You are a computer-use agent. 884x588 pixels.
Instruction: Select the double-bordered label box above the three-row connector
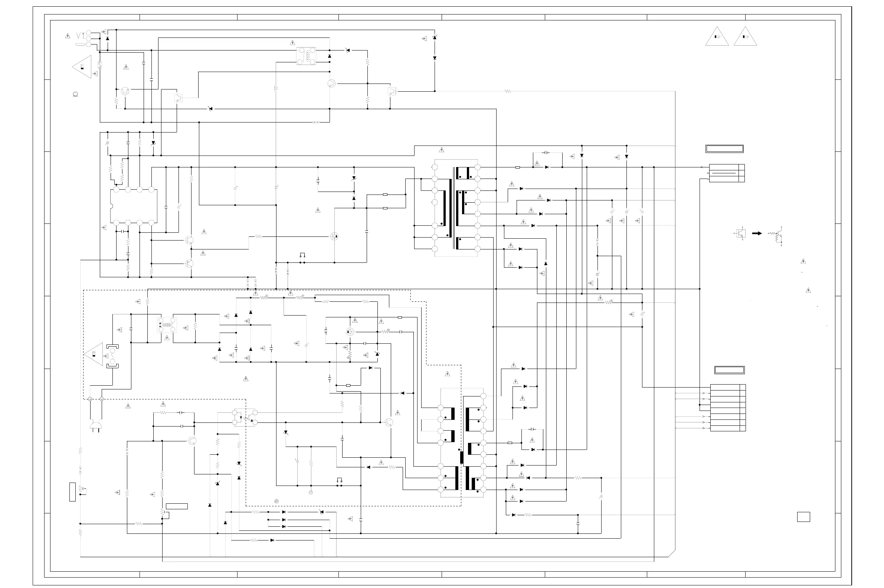pos(724,149)
